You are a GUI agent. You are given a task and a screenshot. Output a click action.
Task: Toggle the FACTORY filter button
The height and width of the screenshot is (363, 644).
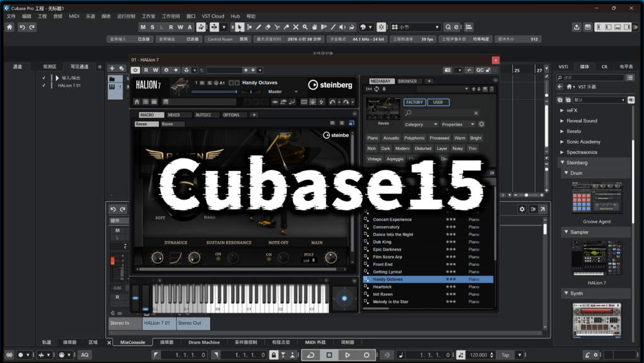pos(414,102)
